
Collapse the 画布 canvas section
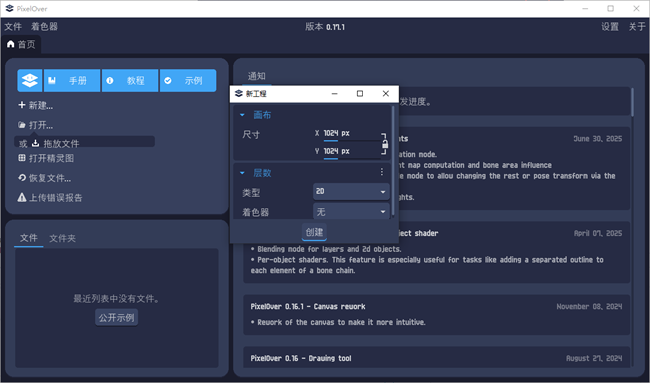242,115
